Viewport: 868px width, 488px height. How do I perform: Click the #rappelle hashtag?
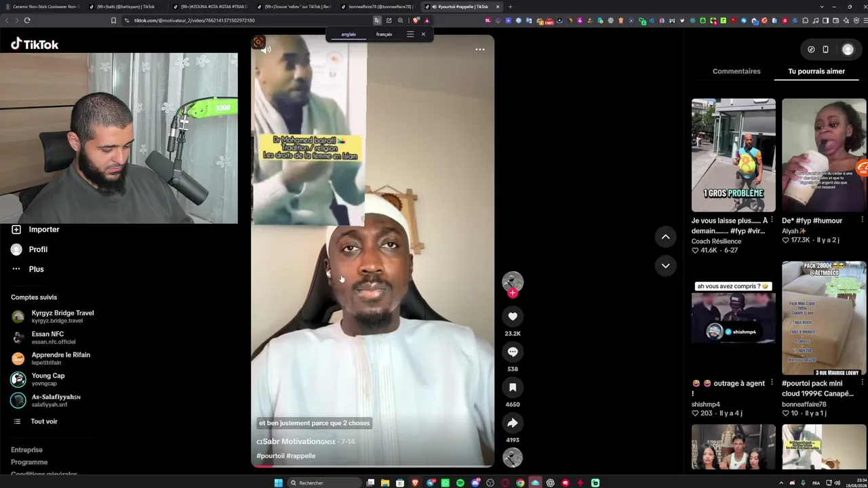[x=301, y=456]
